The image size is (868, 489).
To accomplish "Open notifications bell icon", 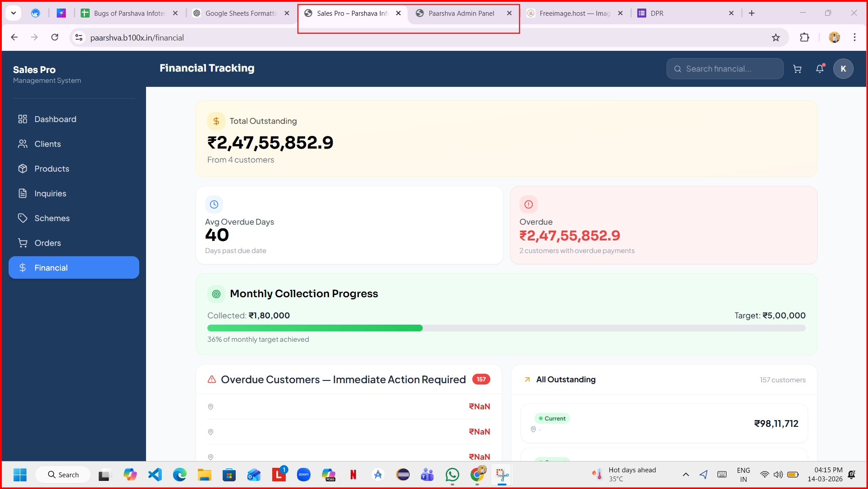I will (820, 69).
